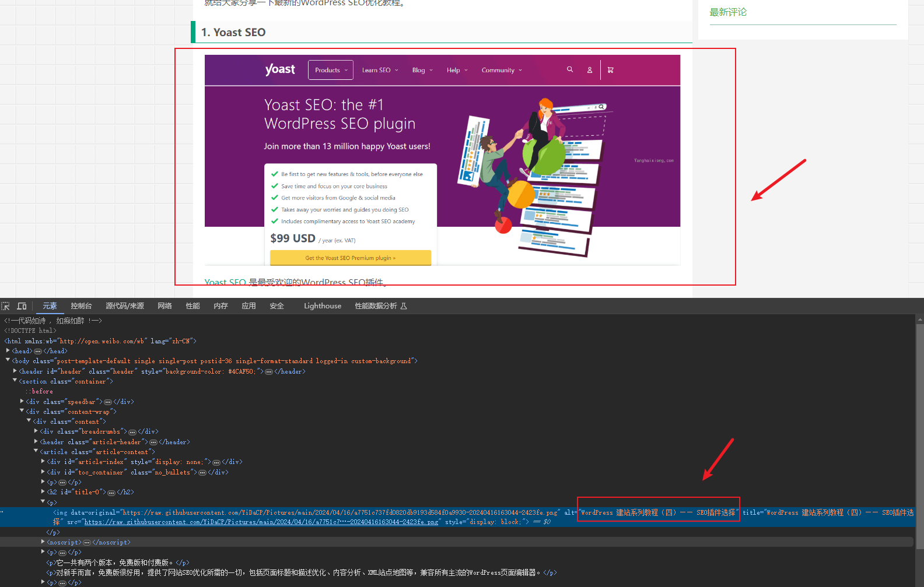924x587 pixels.
Task: Open the 性能 performance tab
Action: (x=192, y=306)
